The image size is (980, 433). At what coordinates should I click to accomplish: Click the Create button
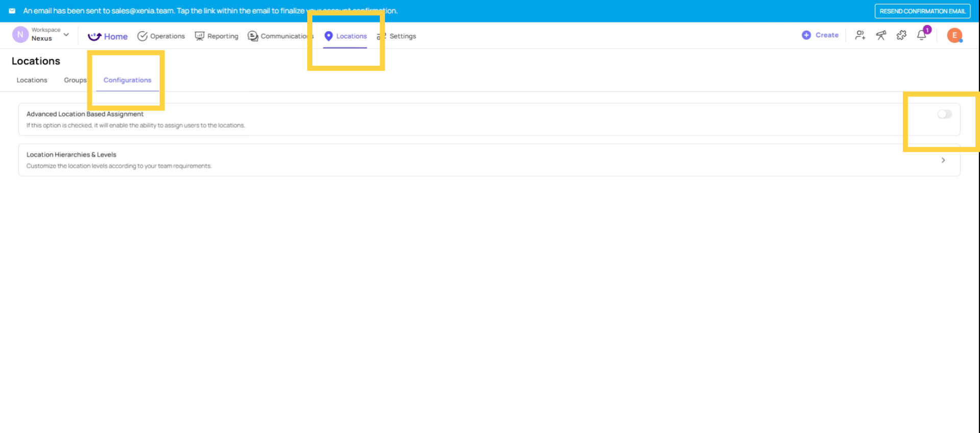pyautogui.click(x=820, y=35)
